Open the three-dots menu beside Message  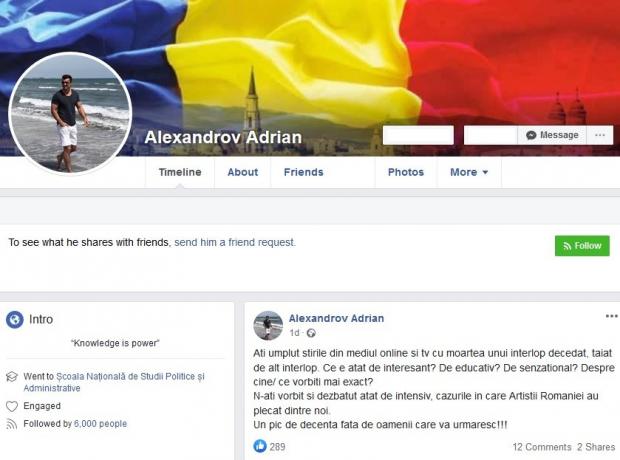pyautogui.click(x=600, y=135)
